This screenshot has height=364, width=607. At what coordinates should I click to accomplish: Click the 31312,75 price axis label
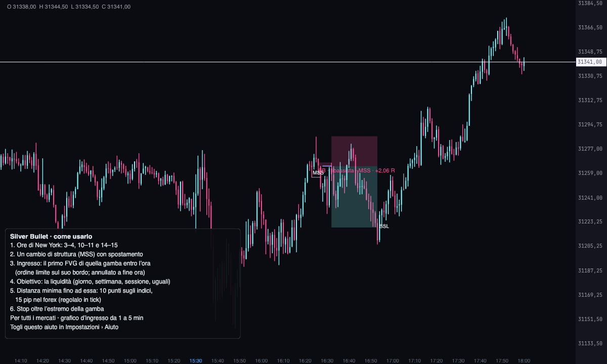(x=590, y=100)
